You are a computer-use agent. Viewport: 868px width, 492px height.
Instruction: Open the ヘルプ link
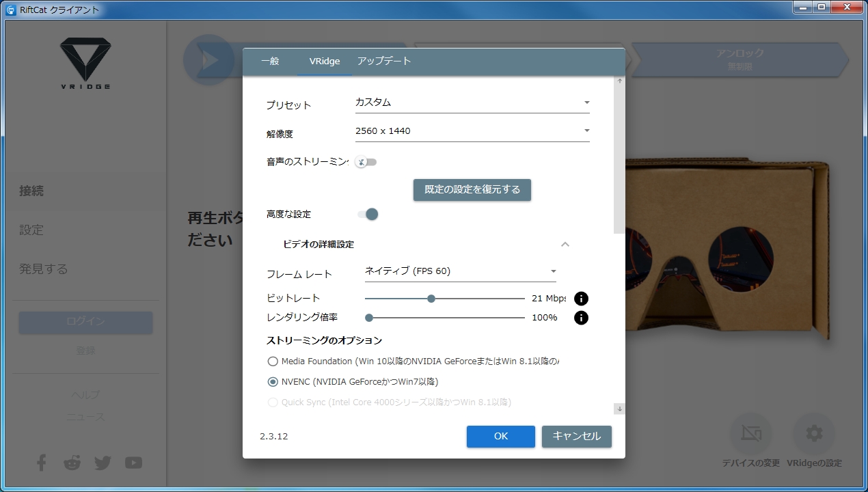pos(85,394)
